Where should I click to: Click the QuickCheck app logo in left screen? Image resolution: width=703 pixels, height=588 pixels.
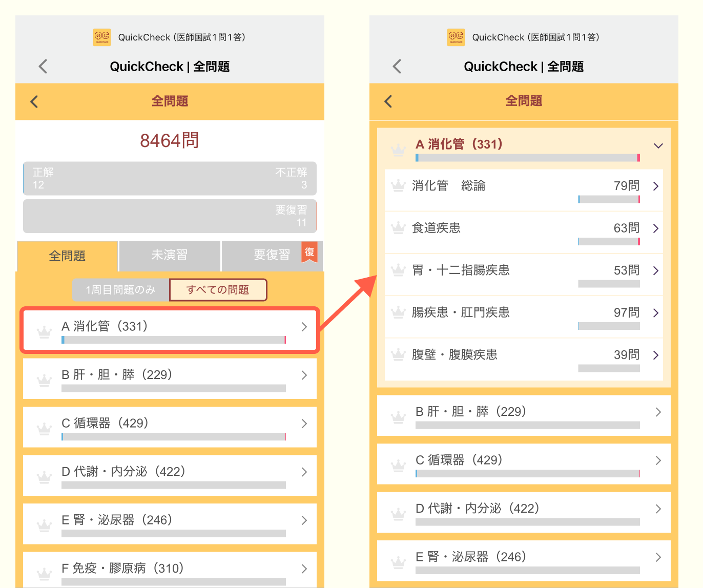click(101, 37)
